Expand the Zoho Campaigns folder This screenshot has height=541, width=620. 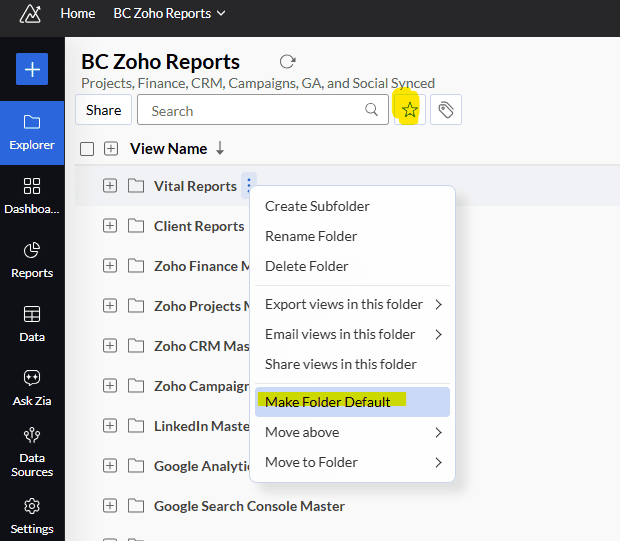(x=110, y=386)
